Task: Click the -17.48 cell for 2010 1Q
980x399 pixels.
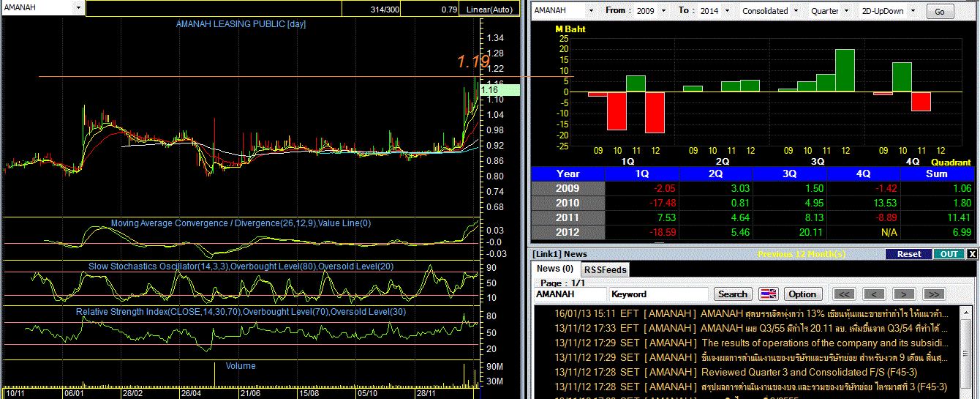Action: [x=642, y=203]
